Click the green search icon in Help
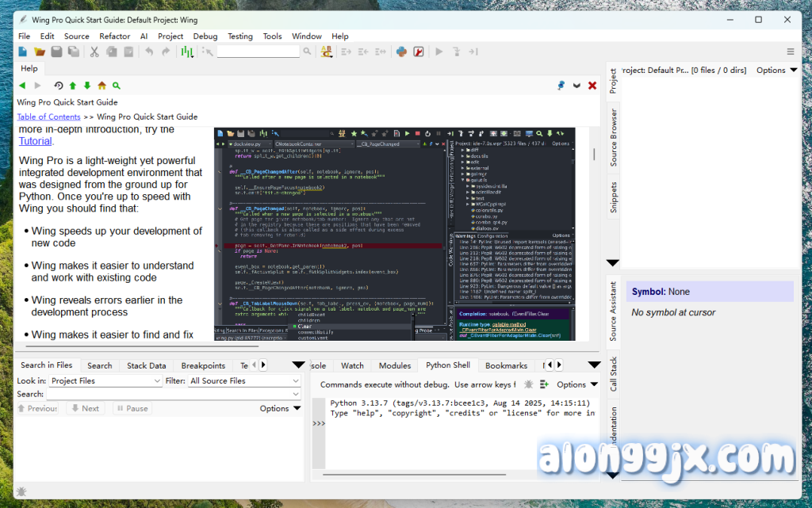Image resolution: width=812 pixels, height=508 pixels. [117, 86]
